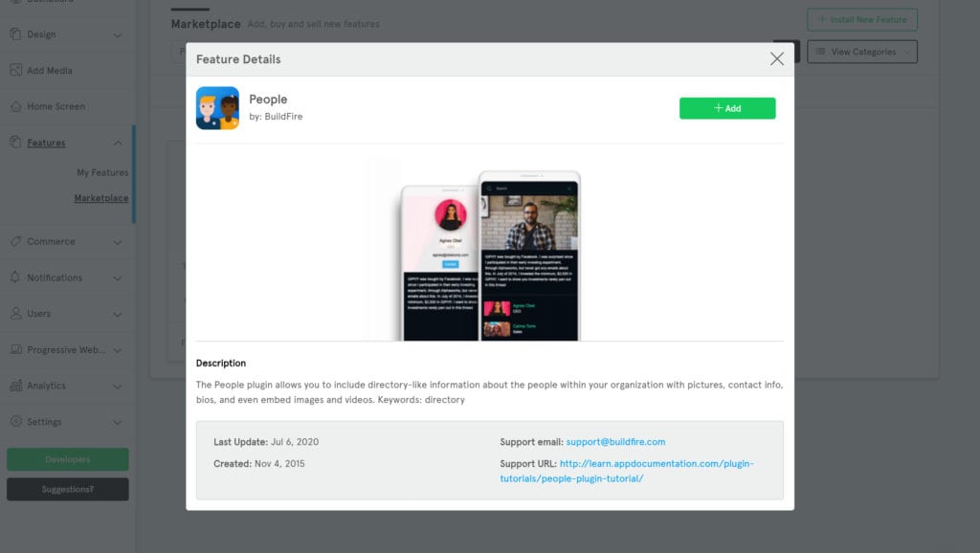Click the Users person icon
This screenshot has height=553, width=980.
(15, 314)
